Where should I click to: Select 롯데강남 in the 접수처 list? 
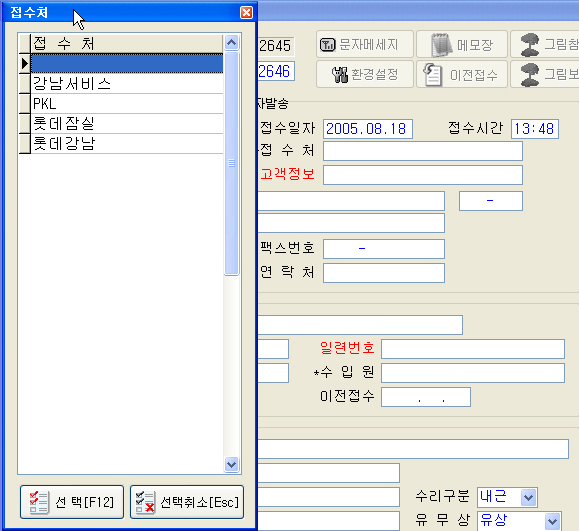(x=127, y=143)
